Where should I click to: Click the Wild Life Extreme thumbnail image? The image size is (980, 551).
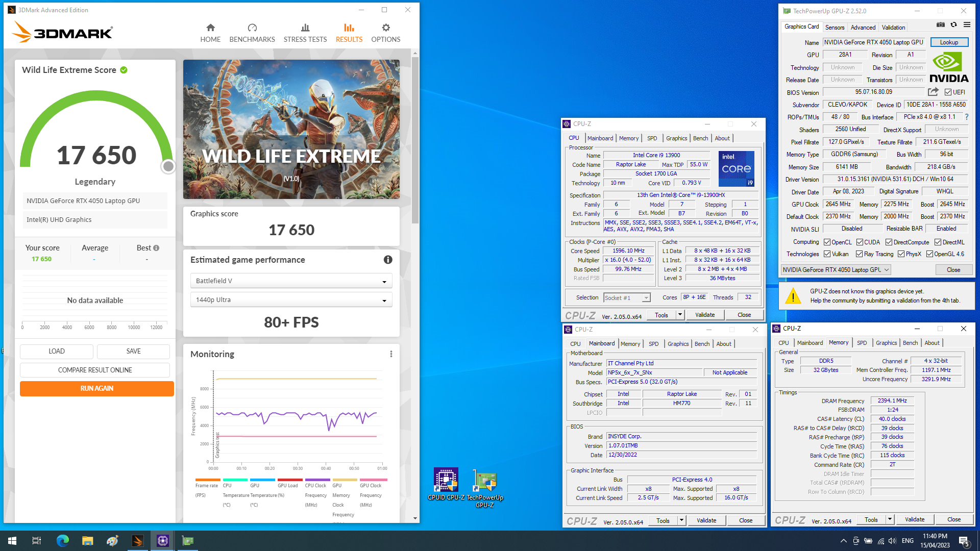click(291, 130)
